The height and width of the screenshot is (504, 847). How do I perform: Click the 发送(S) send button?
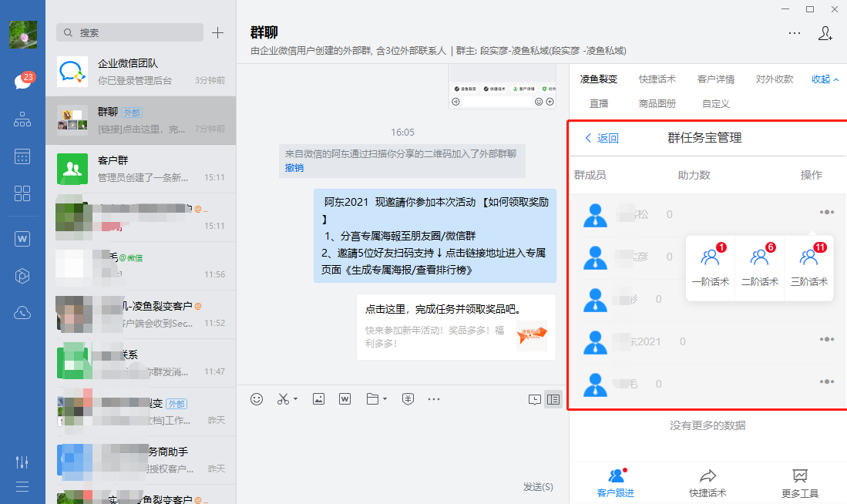(538, 486)
